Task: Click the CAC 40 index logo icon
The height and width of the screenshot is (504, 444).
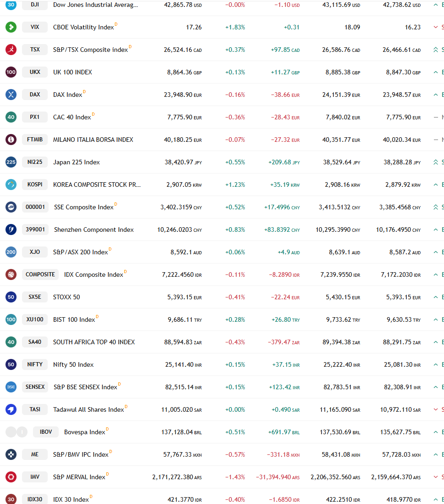Action: point(11,117)
